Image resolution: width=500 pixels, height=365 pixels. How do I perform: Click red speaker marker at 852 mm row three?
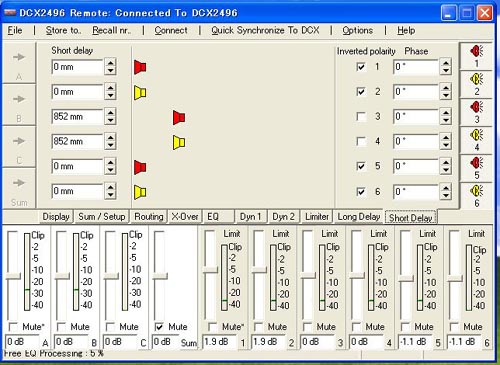pyautogui.click(x=179, y=118)
